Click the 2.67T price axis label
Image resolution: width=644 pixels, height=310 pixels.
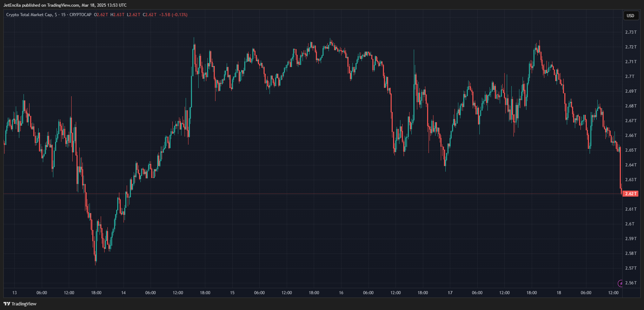(631, 121)
